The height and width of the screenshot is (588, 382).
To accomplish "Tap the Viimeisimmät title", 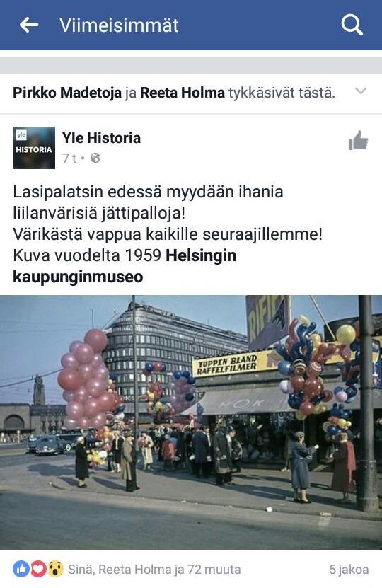I will point(119,25).
